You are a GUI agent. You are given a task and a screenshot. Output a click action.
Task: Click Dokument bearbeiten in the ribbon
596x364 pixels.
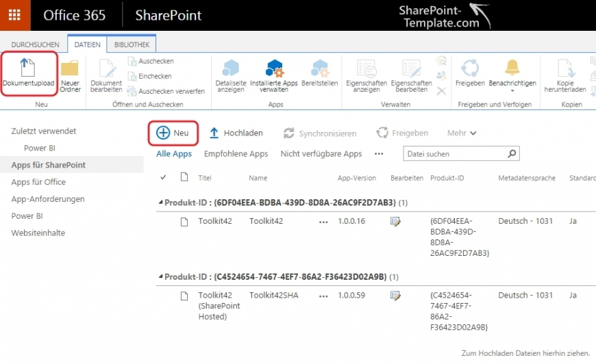pyautogui.click(x=106, y=75)
